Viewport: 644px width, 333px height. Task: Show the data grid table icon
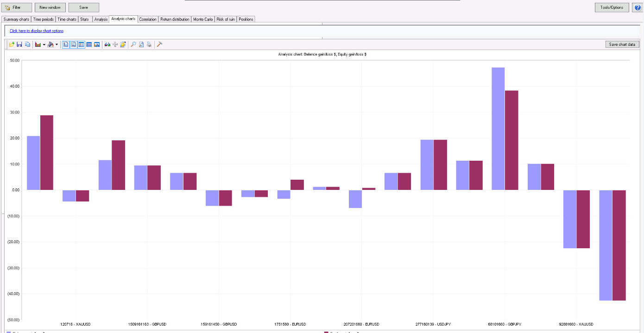[x=89, y=44]
